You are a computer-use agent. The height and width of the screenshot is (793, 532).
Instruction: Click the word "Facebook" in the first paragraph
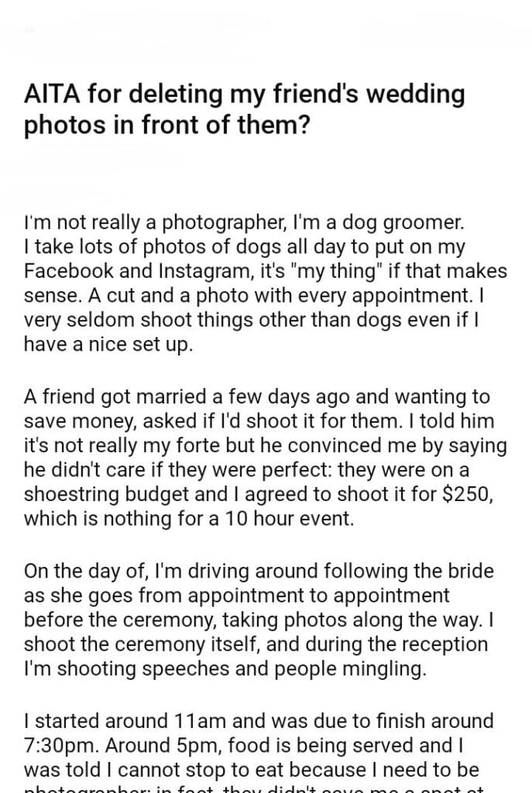[68, 272]
